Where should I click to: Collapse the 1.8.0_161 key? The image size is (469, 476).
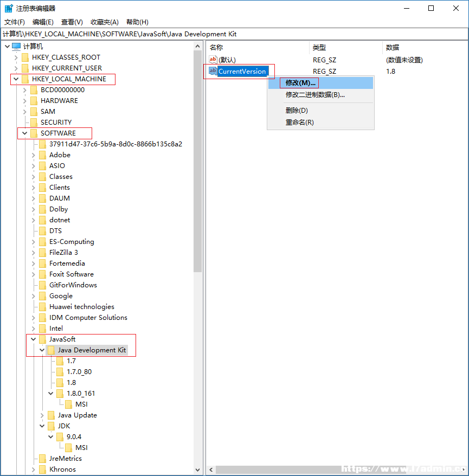50,394
